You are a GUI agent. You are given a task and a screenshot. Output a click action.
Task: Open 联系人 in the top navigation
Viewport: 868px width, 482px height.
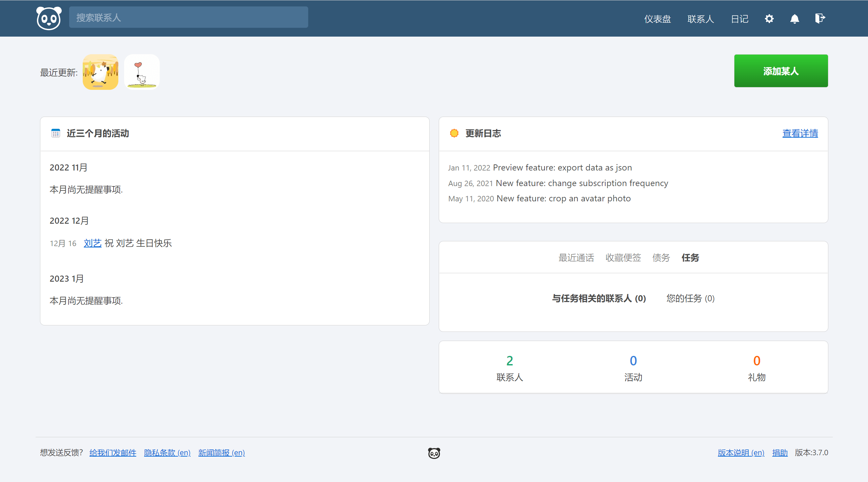(x=701, y=19)
